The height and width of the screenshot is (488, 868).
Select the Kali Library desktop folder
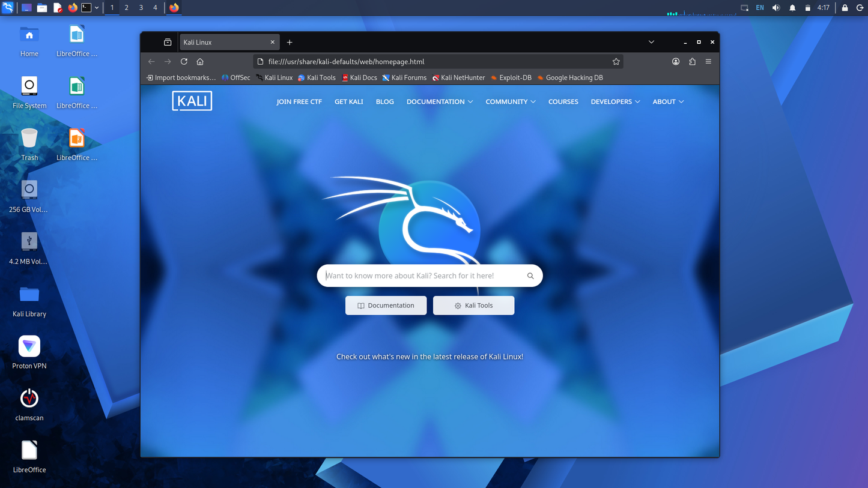point(29,301)
